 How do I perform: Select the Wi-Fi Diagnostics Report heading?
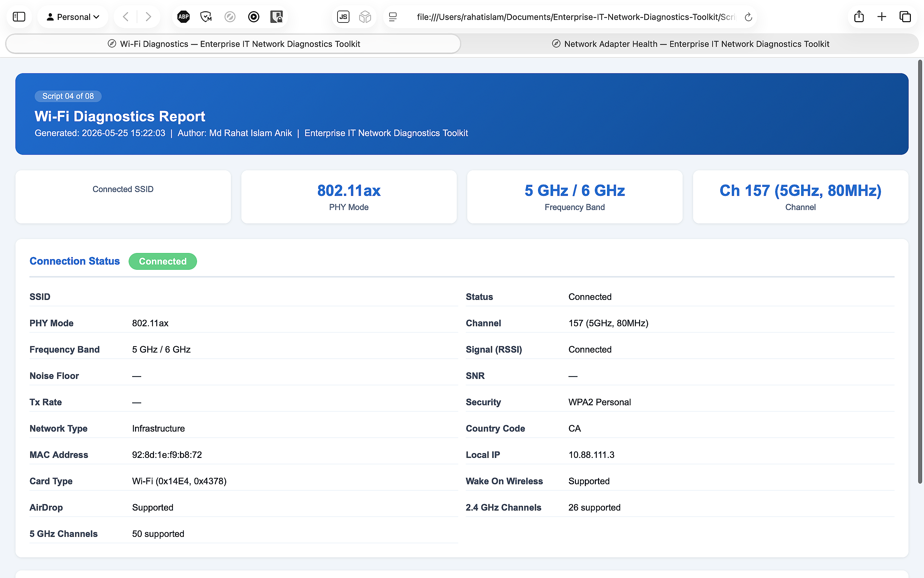pos(120,116)
